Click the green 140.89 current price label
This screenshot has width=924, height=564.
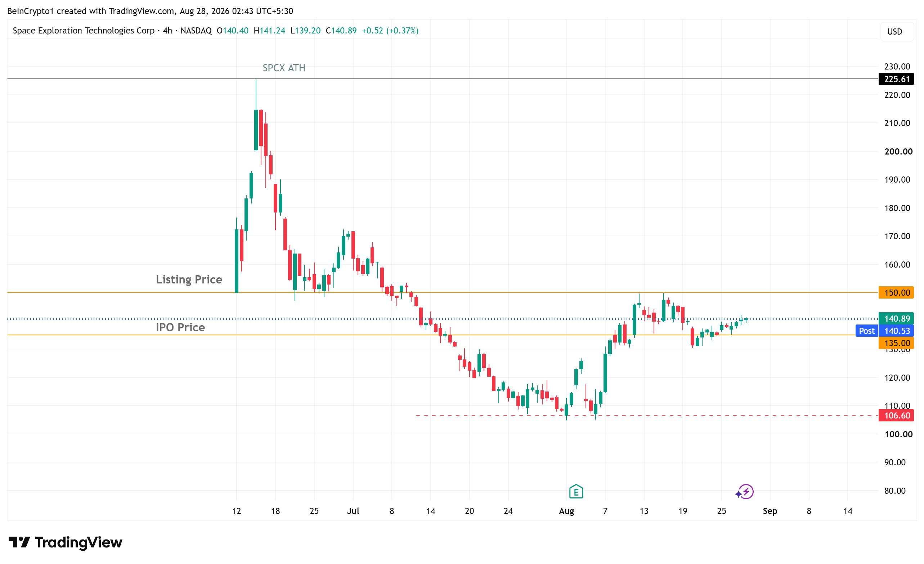896,319
